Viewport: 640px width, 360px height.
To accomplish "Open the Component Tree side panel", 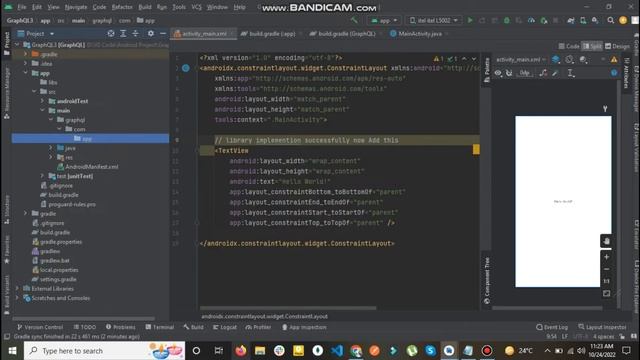I will (x=487, y=280).
